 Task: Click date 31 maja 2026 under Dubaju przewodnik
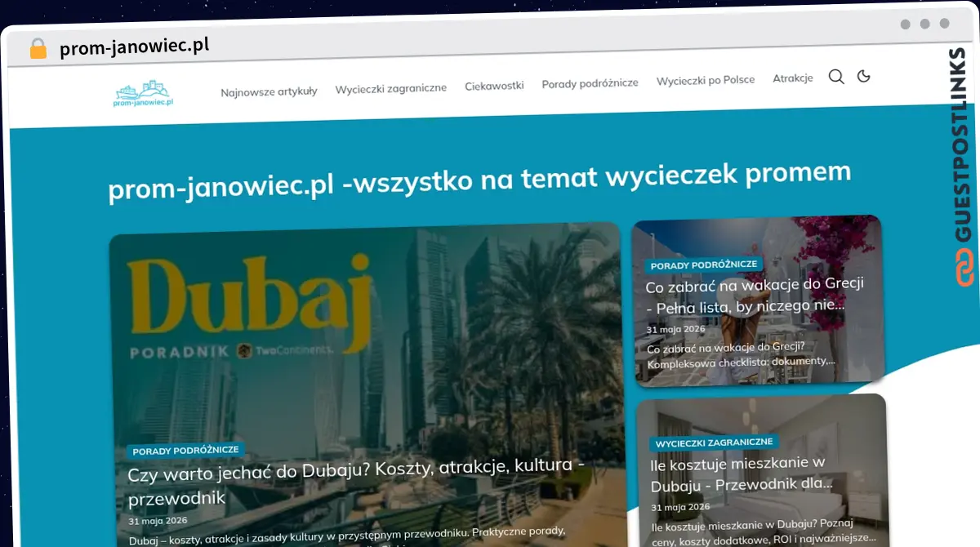click(x=158, y=521)
